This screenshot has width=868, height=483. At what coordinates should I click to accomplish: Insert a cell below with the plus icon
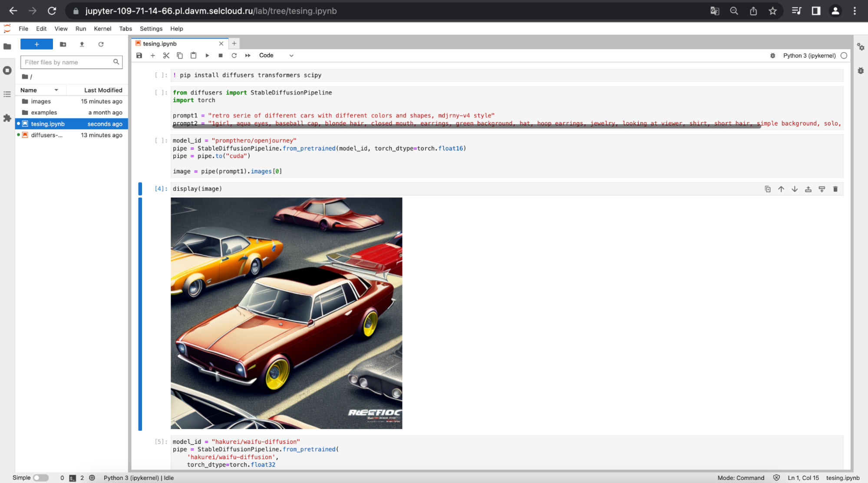(153, 56)
